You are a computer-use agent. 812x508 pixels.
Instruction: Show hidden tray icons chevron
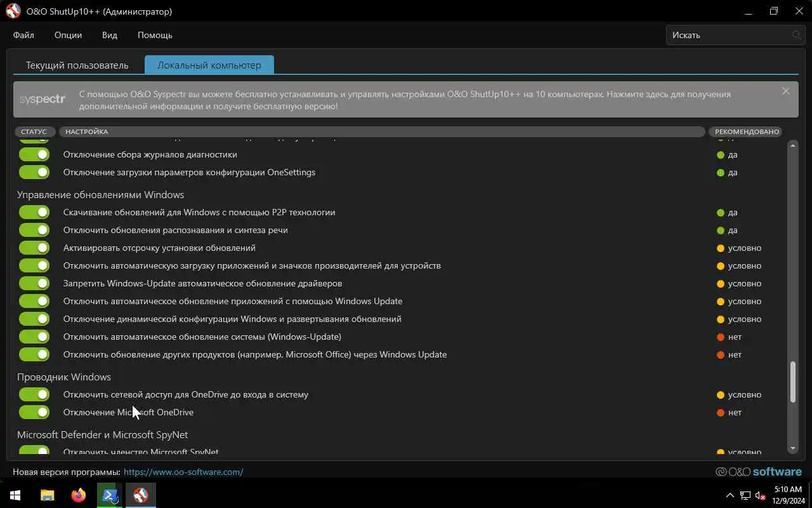tap(730, 495)
